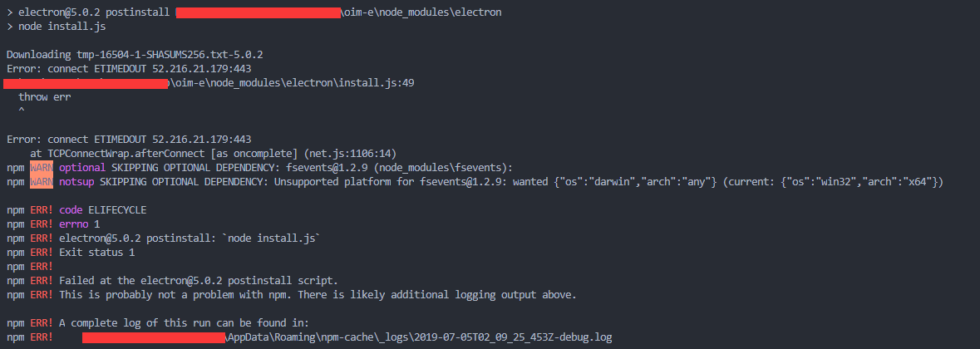Click the magenta 'errno' label

coord(74,224)
